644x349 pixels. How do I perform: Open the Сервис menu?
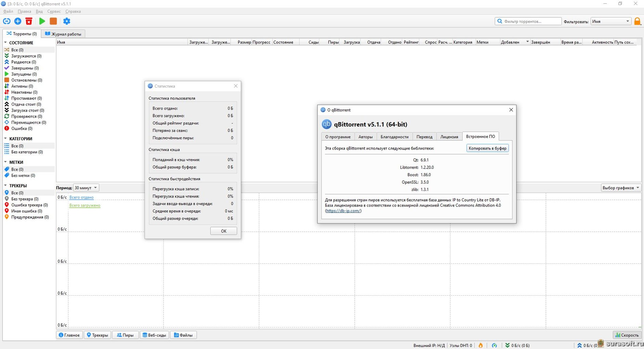(x=54, y=11)
